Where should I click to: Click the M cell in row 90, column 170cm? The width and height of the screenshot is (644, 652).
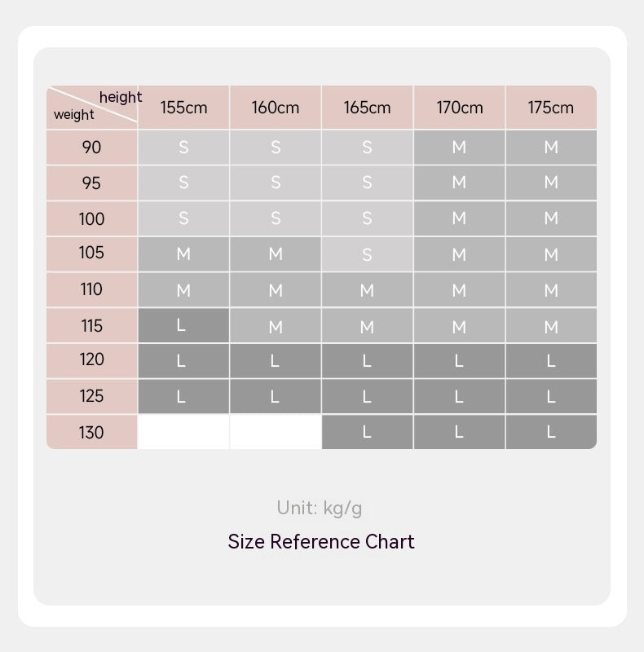[x=459, y=148]
